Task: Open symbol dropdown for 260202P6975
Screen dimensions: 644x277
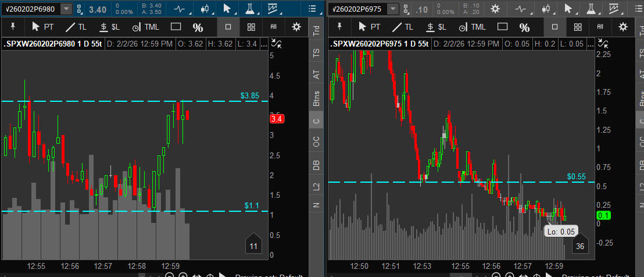Action: click(x=393, y=9)
